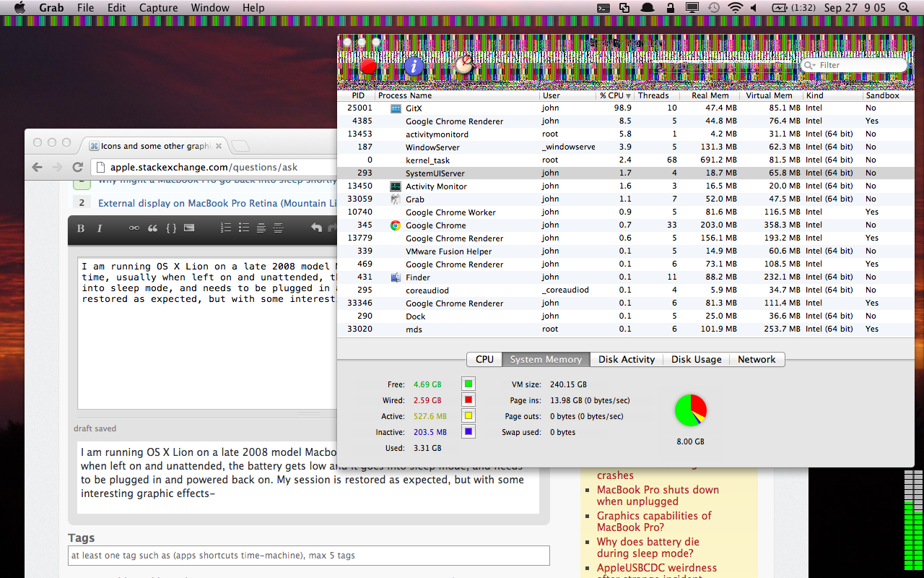Click the green Free memory color swatch
The height and width of the screenshot is (578, 924).
[x=468, y=384]
